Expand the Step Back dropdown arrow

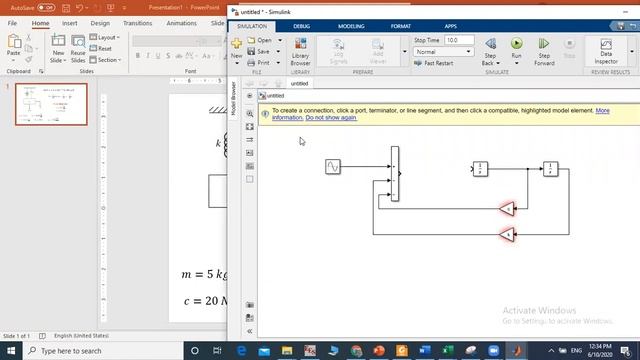click(x=498, y=63)
